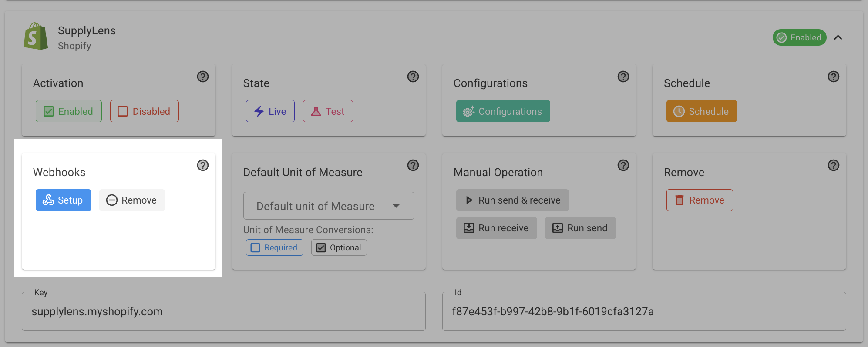Set Activation to Disabled
868x347 pixels.
[145, 111]
